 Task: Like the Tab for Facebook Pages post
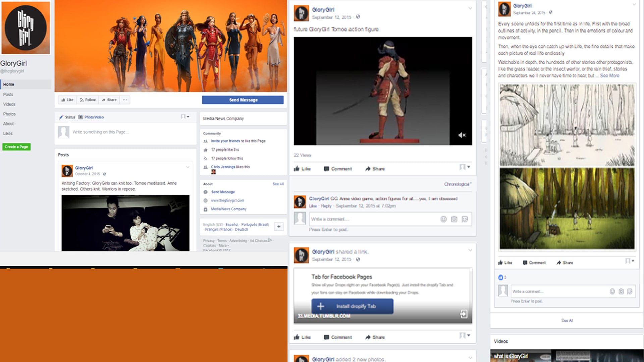tap(302, 337)
